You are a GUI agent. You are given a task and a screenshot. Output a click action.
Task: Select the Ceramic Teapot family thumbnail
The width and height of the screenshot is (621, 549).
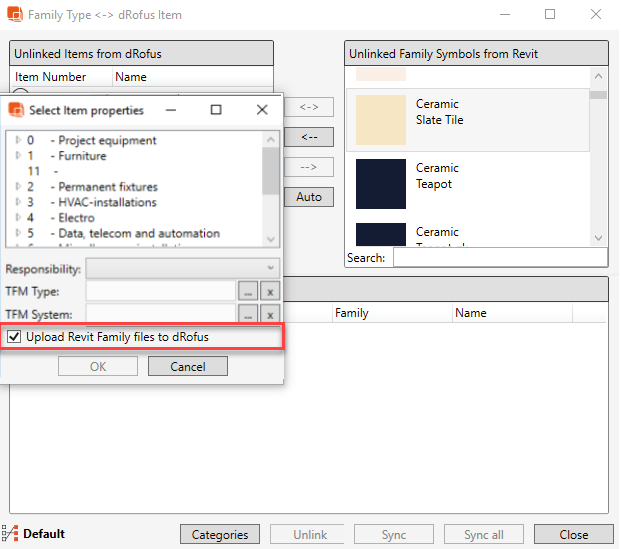(x=381, y=183)
